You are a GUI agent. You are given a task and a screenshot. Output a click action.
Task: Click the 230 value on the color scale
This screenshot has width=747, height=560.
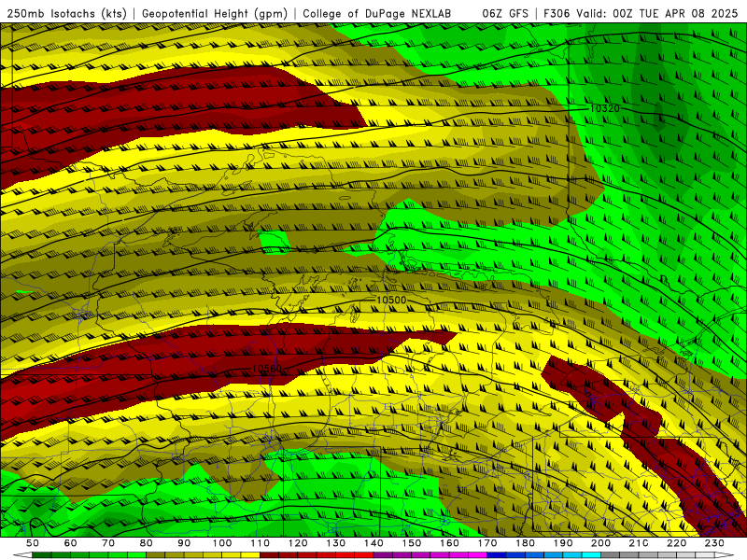[x=714, y=543]
